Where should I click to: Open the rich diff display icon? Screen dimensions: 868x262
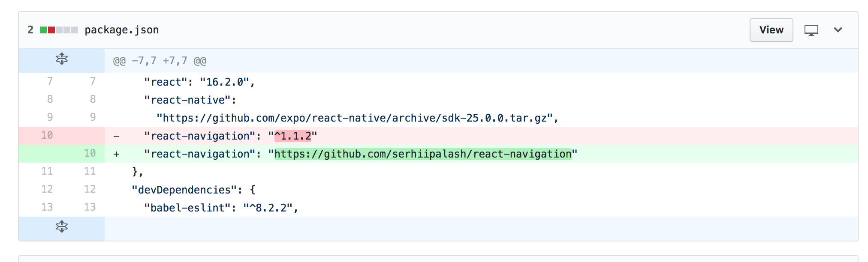coord(811,30)
